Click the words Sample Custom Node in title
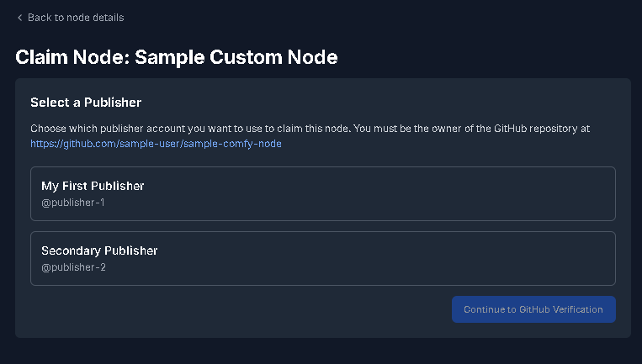Viewport: 642px width, 364px height. [236, 57]
